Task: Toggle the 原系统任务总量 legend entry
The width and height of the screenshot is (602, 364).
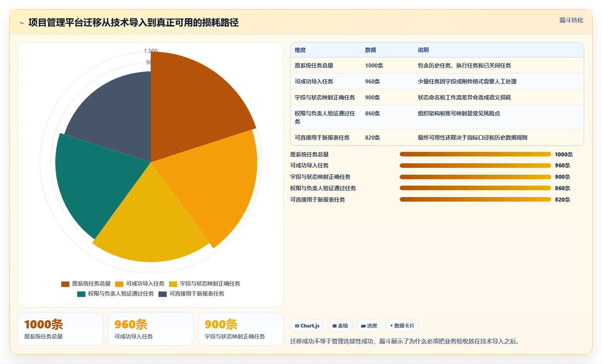Action: click(86, 284)
